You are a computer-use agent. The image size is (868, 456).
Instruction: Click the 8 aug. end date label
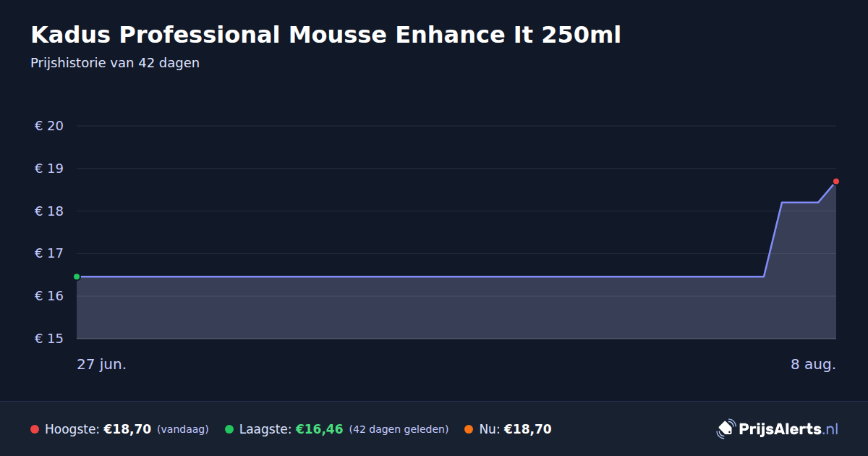point(813,365)
